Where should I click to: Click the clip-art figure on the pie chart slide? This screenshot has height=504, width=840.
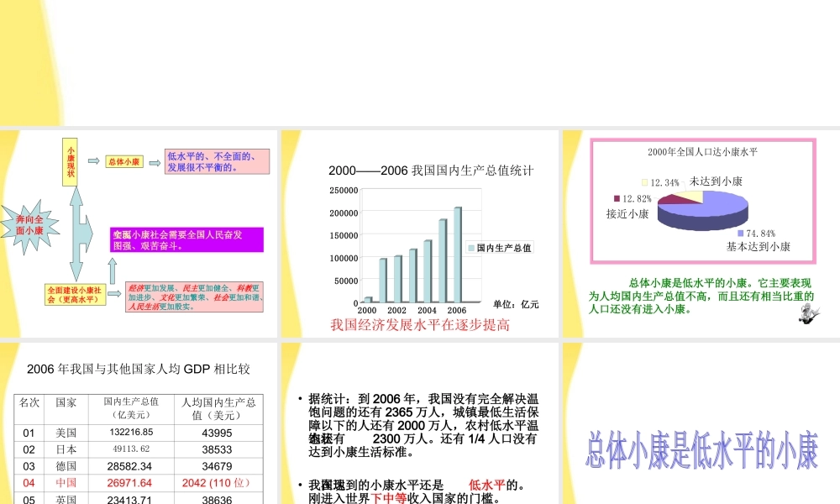(808, 313)
